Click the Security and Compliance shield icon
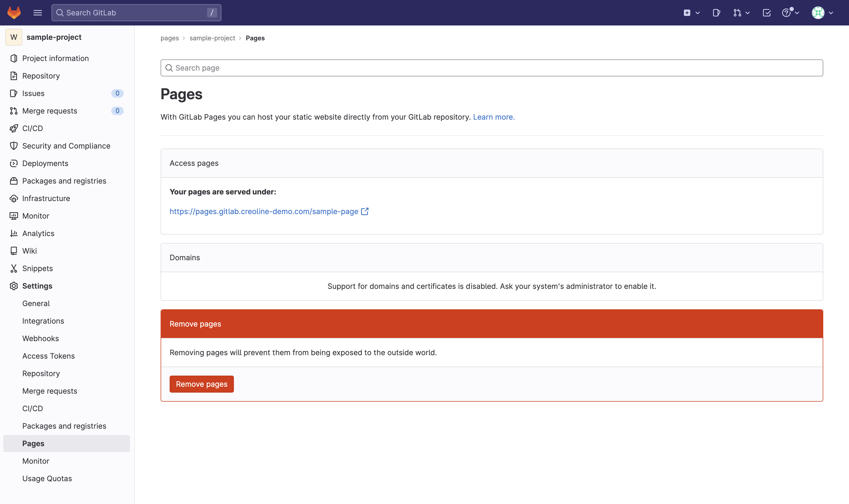Screen dimensions: 849x504 [14, 146]
